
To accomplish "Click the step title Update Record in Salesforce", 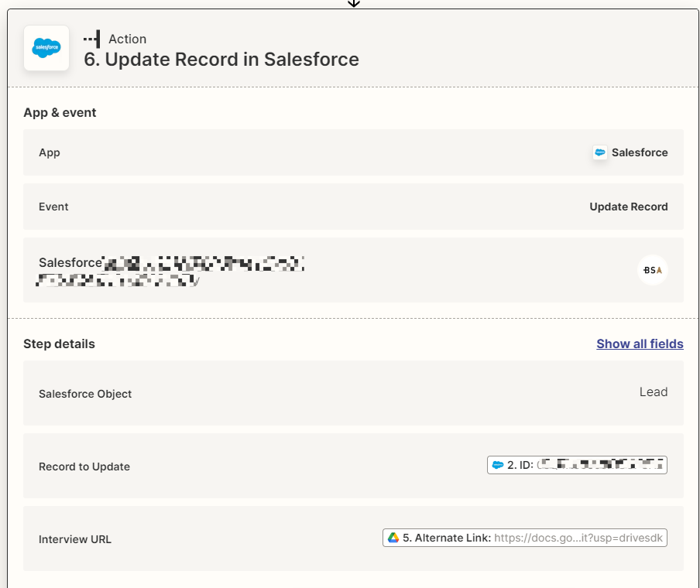I will click(221, 60).
